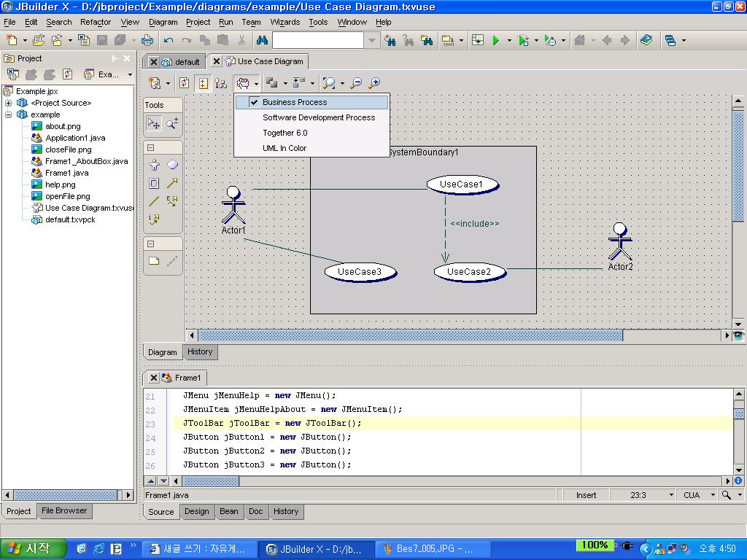
Task: Open the File Browser tab
Action: [64, 510]
